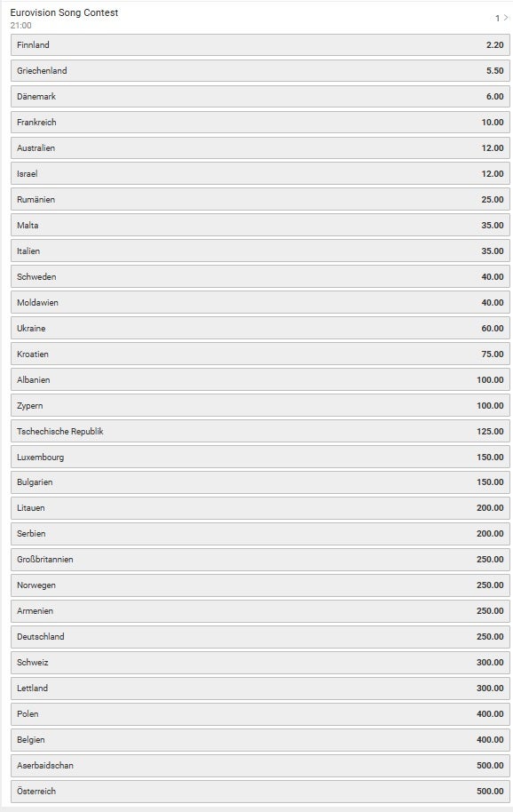Select the Schweiz bet at 300.00
This screenshot has height=812, width=513.
[260, 663]
